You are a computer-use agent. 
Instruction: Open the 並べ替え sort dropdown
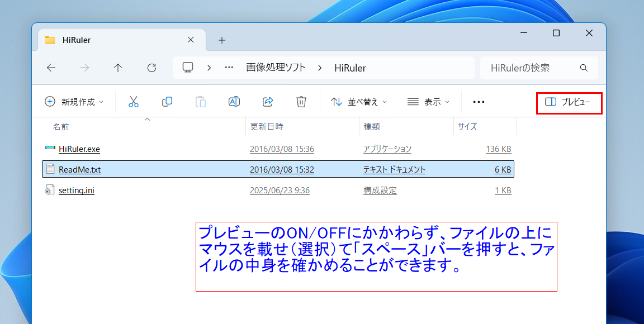point(359,102)
